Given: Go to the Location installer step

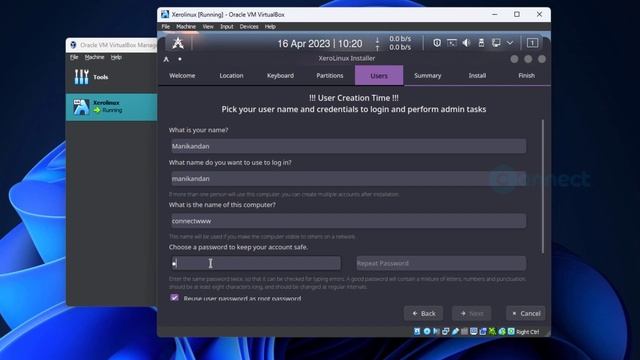Looking at the screenshot, I should (x=231, y=76).
